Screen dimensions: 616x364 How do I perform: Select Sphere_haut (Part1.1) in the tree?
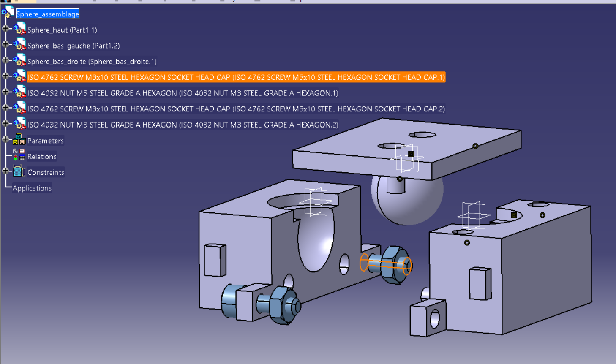(x=62, y=30)
